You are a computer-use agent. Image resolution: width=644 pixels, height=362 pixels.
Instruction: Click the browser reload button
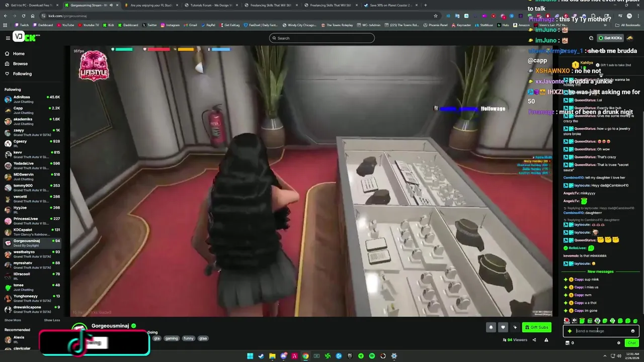pos(24,16)
